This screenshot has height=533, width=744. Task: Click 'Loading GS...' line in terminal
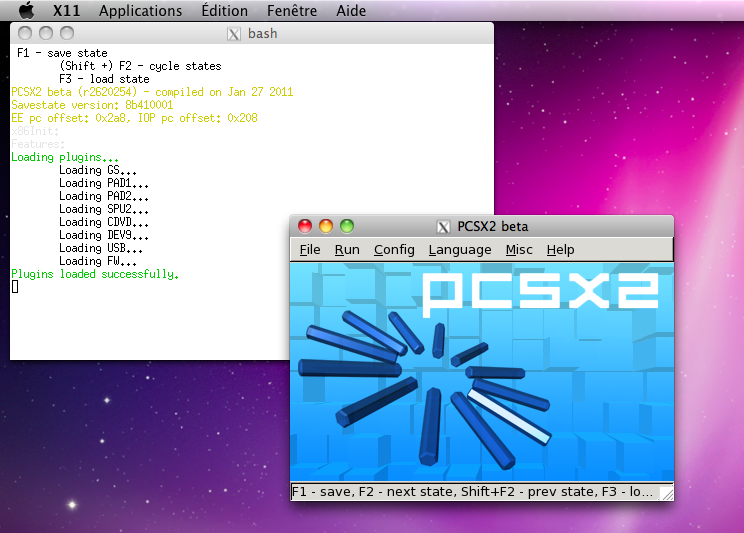click(98, 170)
